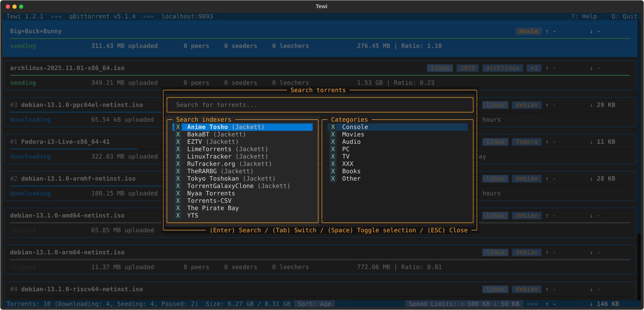Screen dimensions: 644x310
Task: Click the movie tag on Big+Buck+Bunny
Action: pyautogui.click(x=528, y=31)
